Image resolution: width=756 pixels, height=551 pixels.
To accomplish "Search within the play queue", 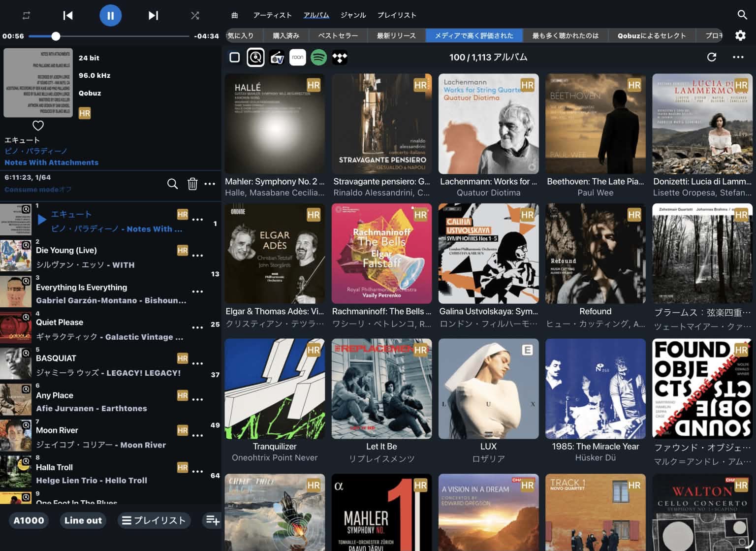I will tap(172, 184).
